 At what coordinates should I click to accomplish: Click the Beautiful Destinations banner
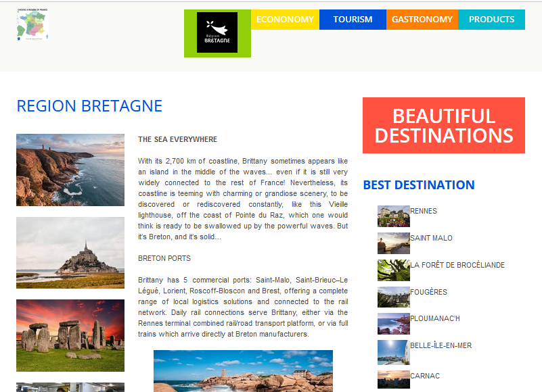pyautogui.click(x=443, y=126)
